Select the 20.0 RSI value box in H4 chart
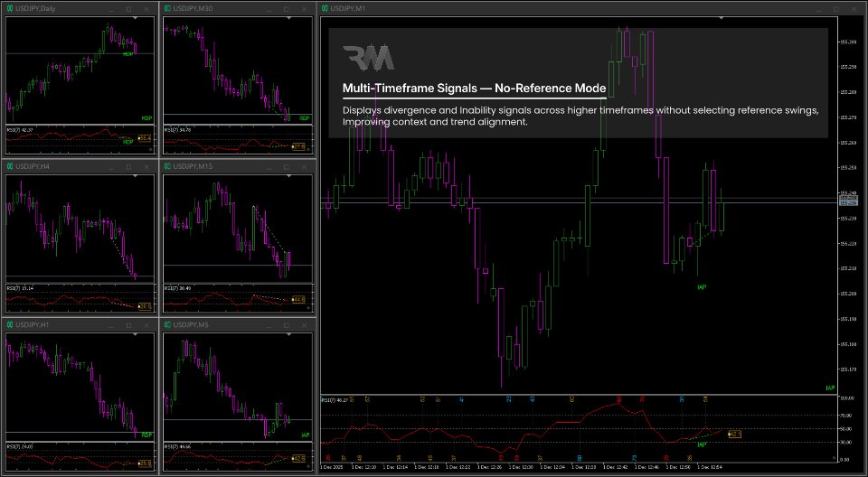The height and width of the screenshot is (477, 868). click(x=145, y=306)
